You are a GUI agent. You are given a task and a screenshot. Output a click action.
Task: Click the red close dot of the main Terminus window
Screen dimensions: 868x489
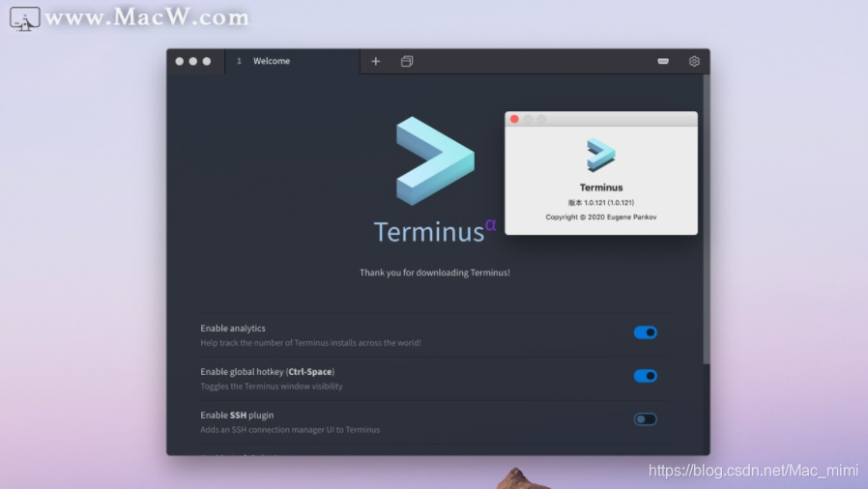point(180,62)
